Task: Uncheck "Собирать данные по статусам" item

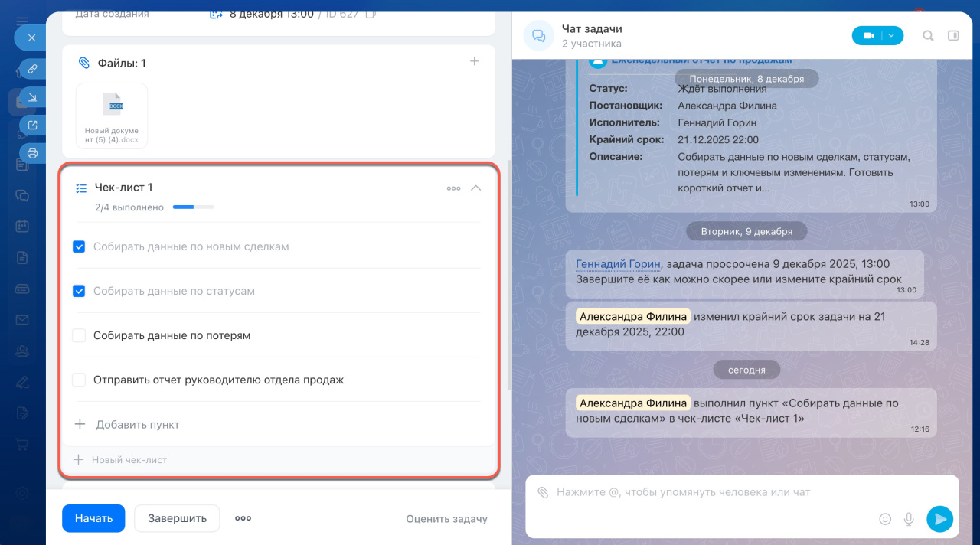Action: (x=79, y=291)
